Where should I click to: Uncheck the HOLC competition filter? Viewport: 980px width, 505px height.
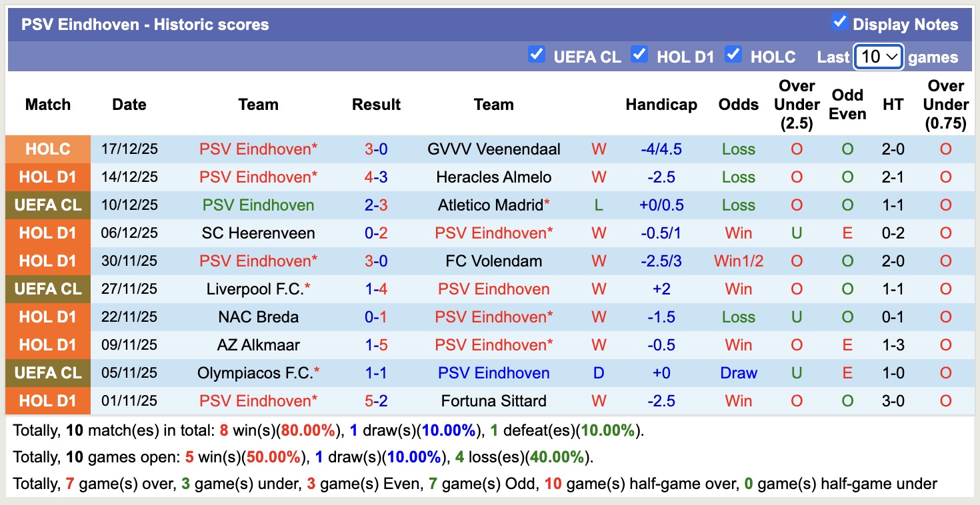(733, 56)
